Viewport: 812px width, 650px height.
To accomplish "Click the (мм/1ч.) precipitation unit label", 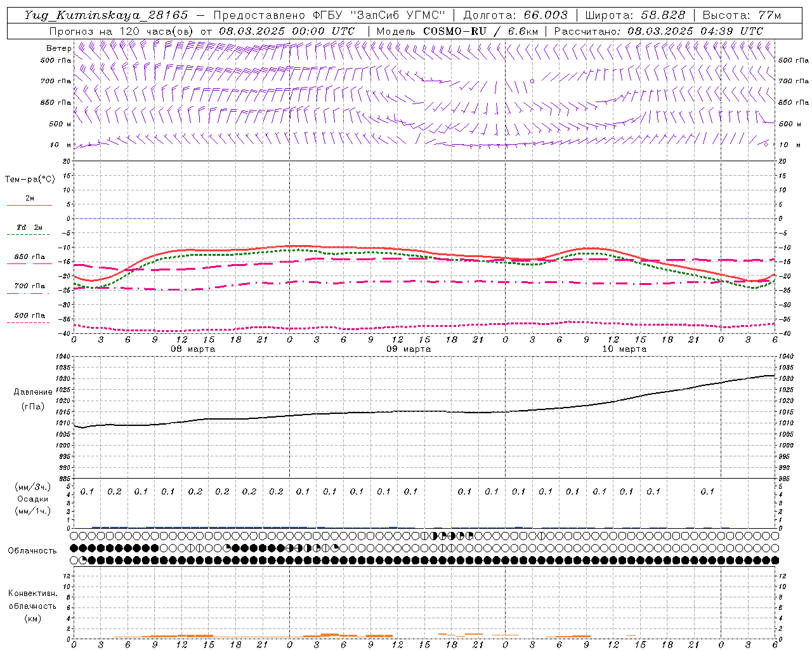I will [33, 511].
